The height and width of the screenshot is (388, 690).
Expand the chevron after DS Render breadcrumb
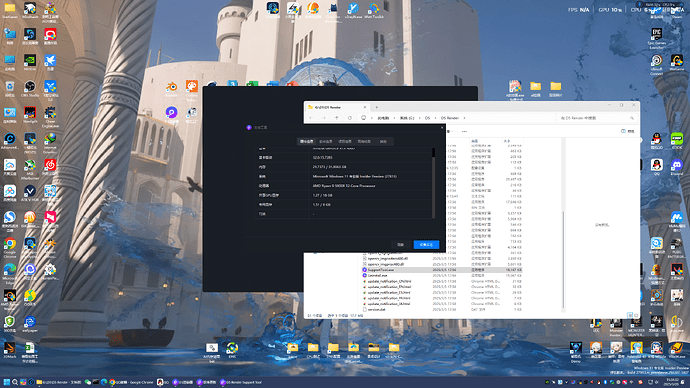464,118
